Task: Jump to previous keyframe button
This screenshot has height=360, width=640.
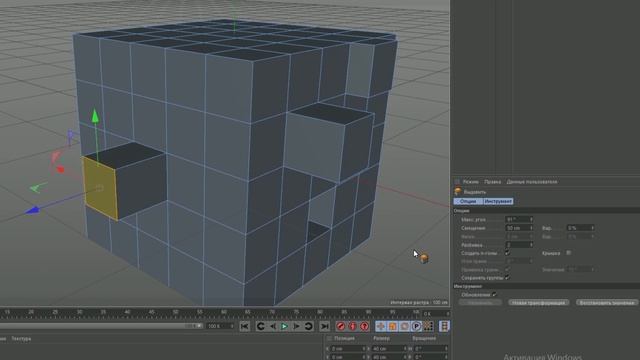Action: [x=260, y=326]
